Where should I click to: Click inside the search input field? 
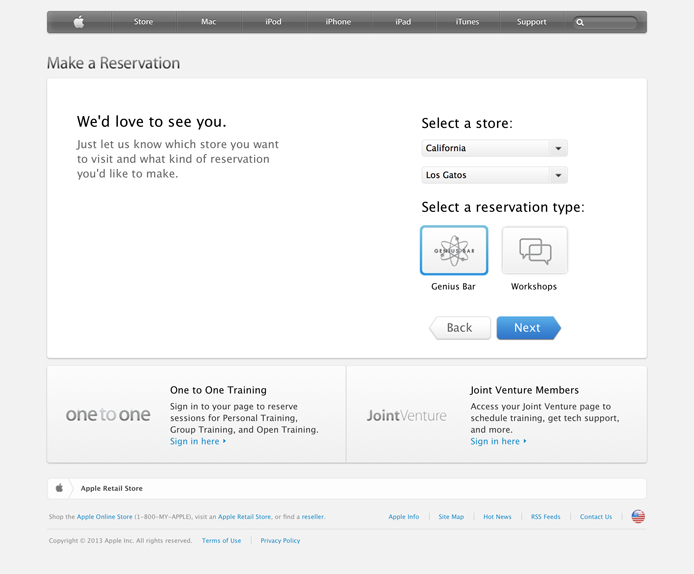tap(612, 22)
